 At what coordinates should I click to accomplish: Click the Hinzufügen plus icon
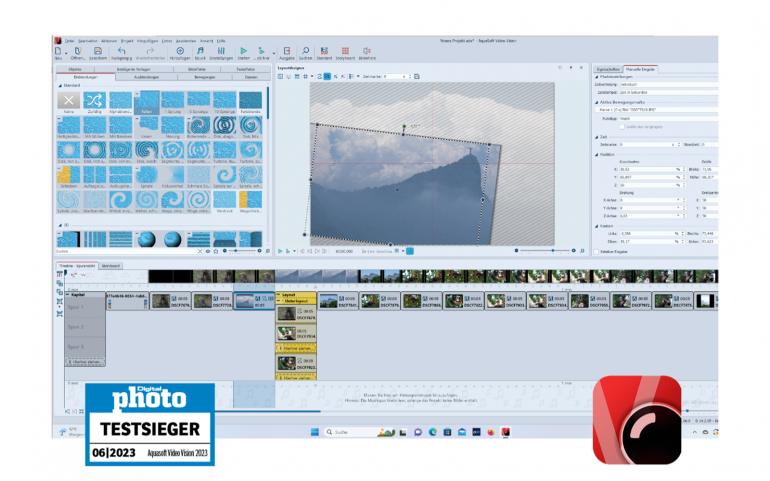pos(180,51)
